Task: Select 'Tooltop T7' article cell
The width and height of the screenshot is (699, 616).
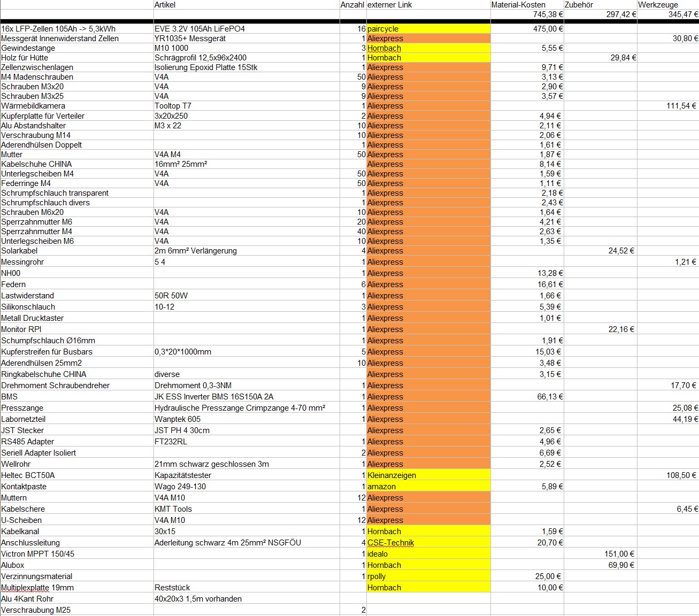Action: tap(247, 106)
